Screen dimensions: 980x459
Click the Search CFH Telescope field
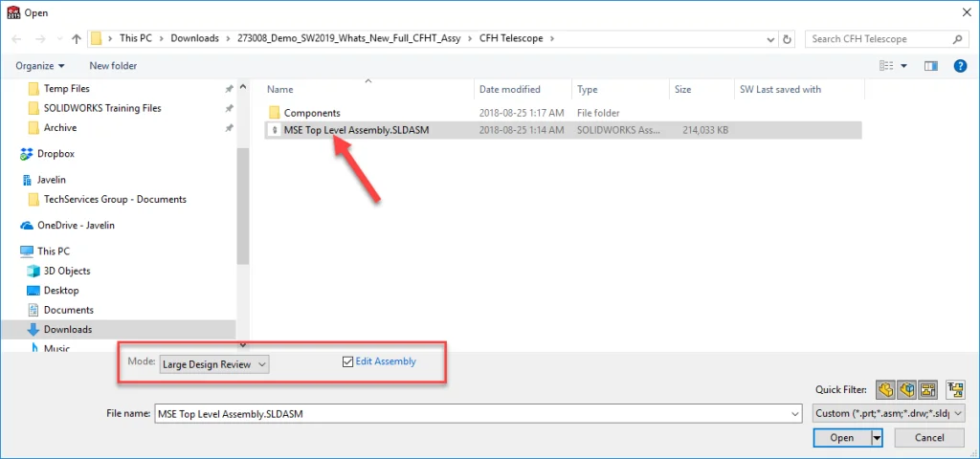coord(880,38)
